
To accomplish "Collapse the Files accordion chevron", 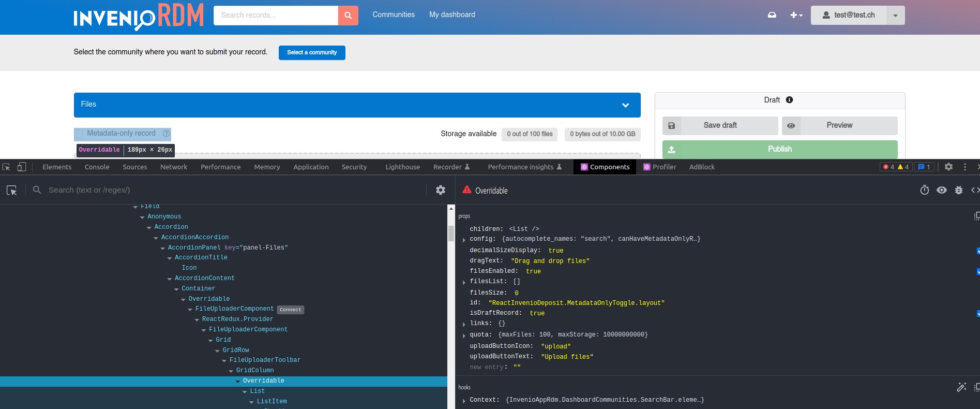I will pyautogui.click(x=625, y=105).
